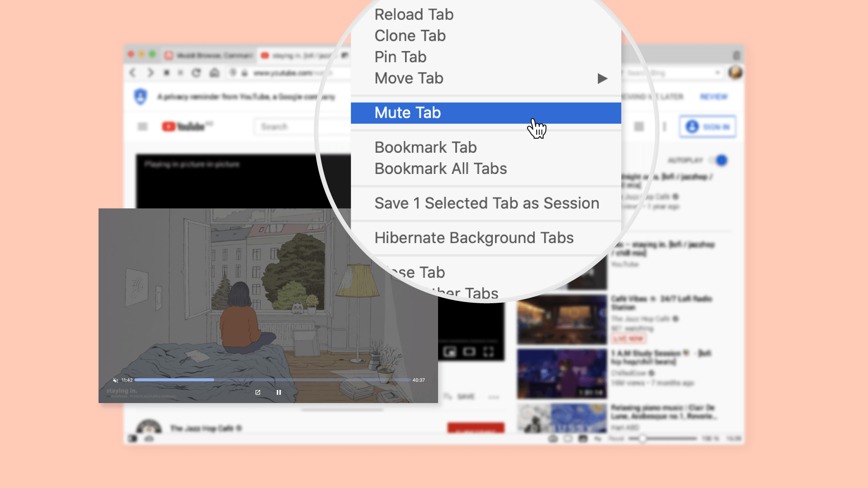Open the YouTube hamburger menu
The width and height of the screenshot is (868, 488).
(x=142, y=127)
